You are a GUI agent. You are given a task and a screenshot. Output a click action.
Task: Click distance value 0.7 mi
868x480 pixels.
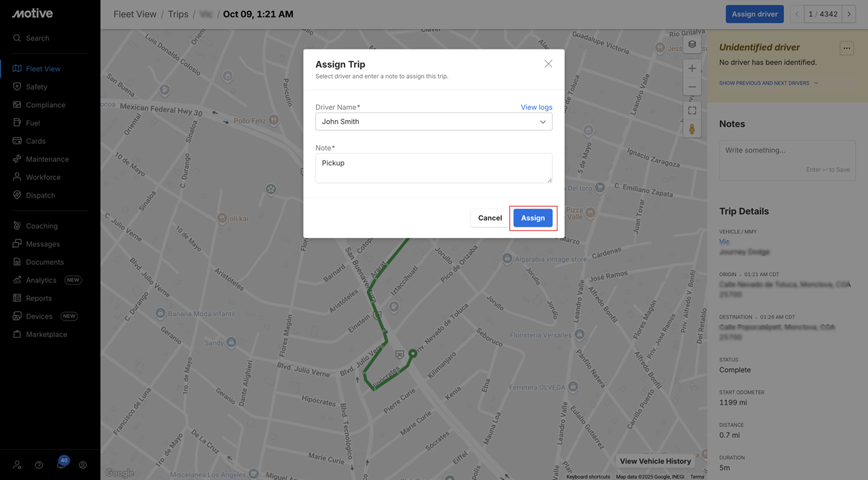pyautogui.click(x=730, y=435)
